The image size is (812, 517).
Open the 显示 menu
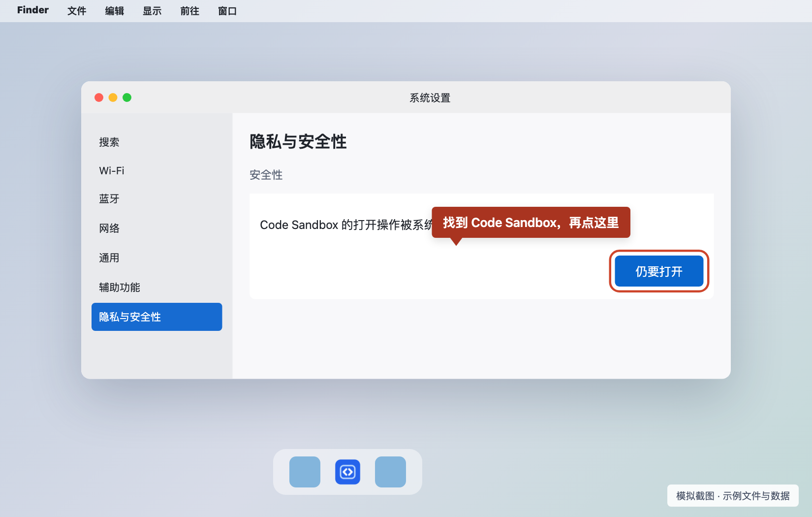coord(152,10)
